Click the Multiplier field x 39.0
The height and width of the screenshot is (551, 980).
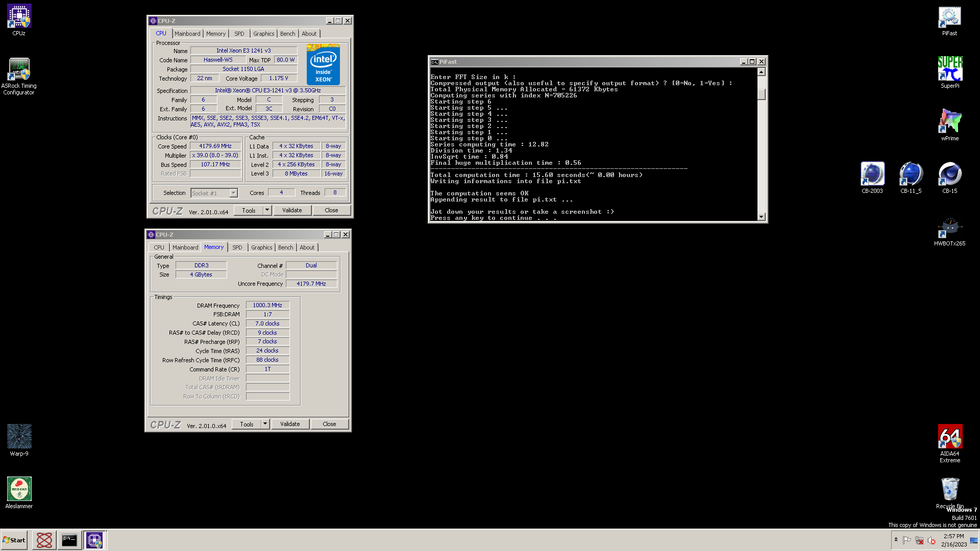215,156
